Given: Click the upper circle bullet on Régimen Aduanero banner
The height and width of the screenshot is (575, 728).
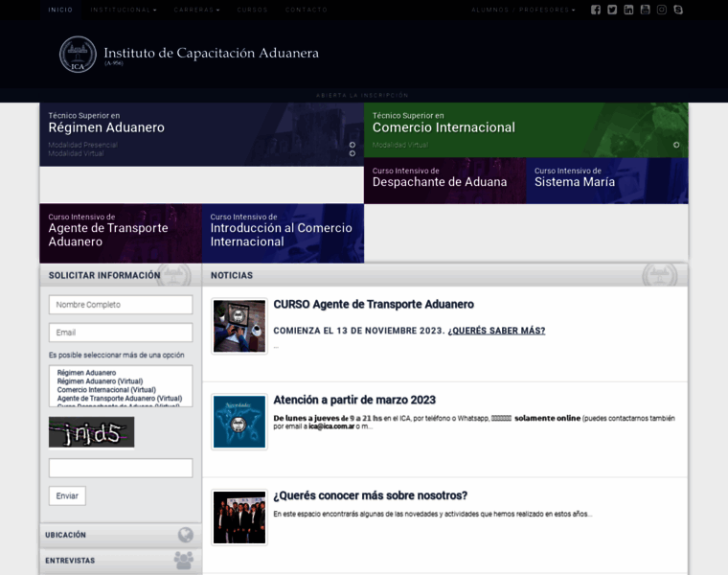Looking at the screenshot, I should pos(353,145).
